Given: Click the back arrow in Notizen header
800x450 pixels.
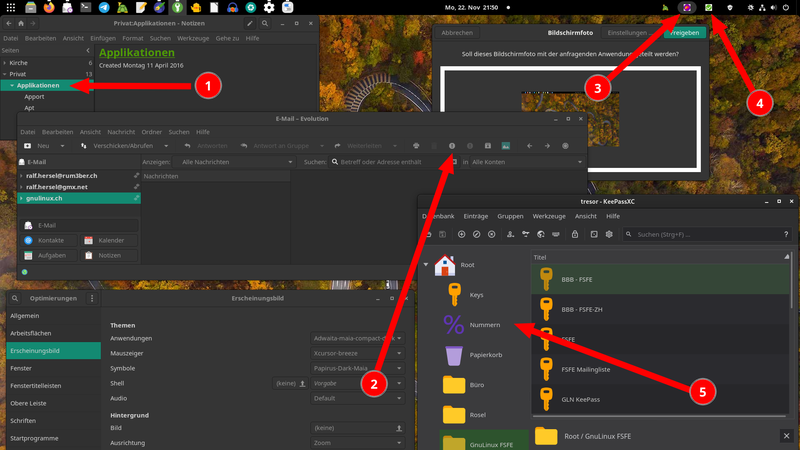Looking at the screenshot, I should [x=9, y=23].
